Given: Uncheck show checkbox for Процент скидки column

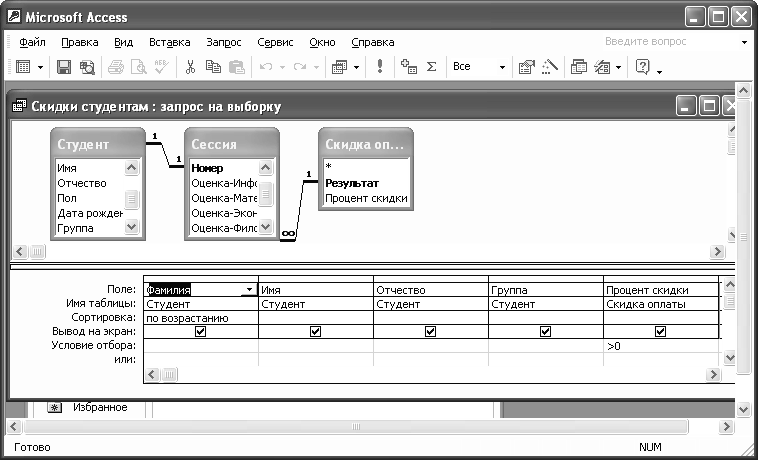Looking at the screenshot, I should click(660, 331).
